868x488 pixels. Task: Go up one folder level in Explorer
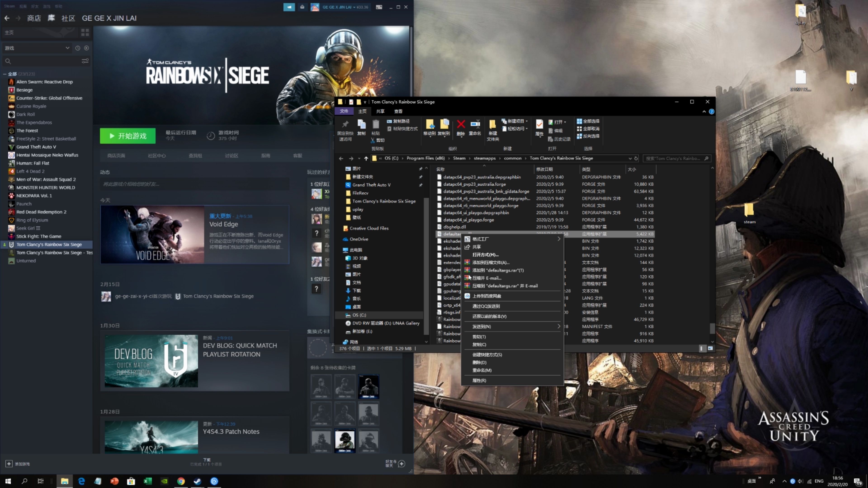coord(366,158)
